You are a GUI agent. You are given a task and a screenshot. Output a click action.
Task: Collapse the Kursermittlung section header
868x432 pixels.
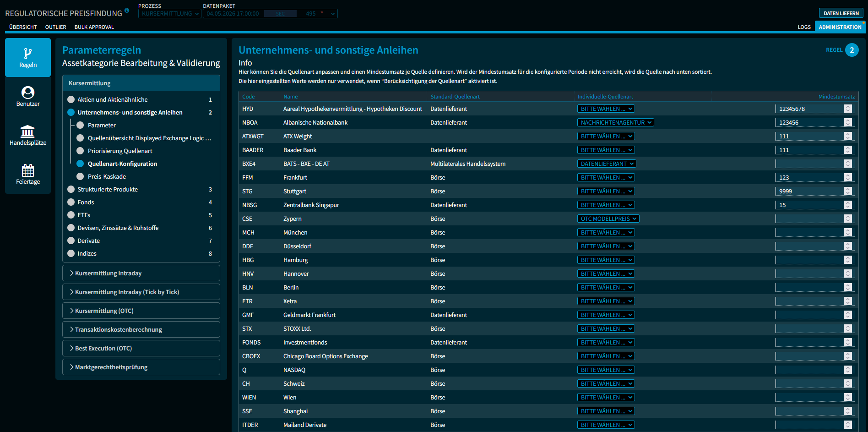[141, 83]
